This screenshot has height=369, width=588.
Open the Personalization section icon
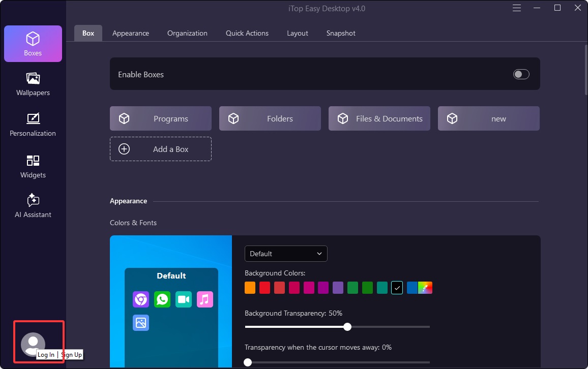(33, 125)
